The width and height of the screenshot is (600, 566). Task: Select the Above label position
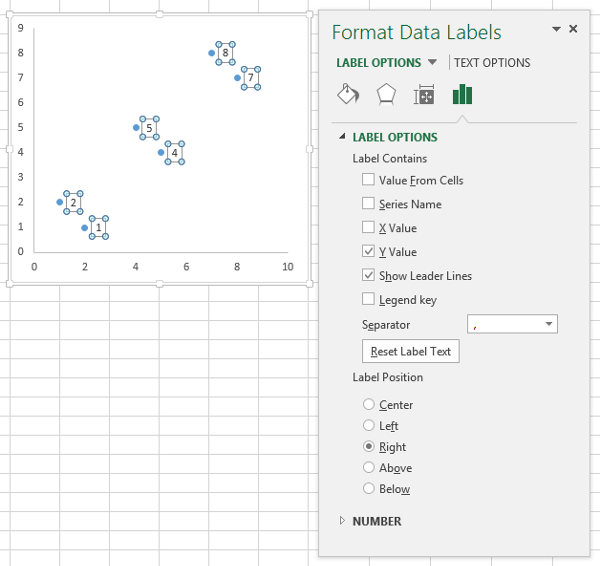tap(369, 468)
